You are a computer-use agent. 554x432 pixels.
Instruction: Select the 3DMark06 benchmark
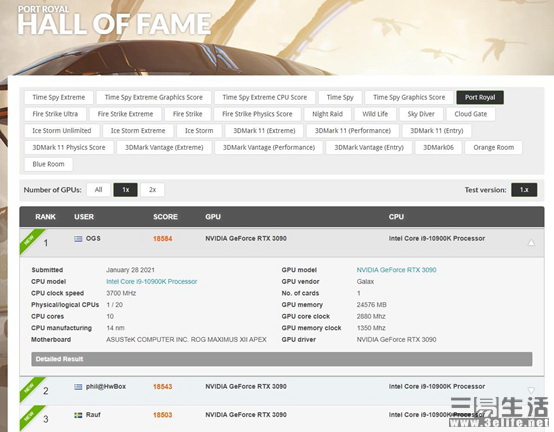click(438, 148)
